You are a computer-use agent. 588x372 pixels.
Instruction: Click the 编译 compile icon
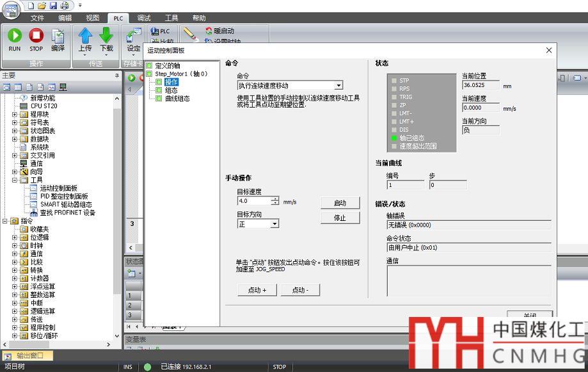[x=58, y=36]
